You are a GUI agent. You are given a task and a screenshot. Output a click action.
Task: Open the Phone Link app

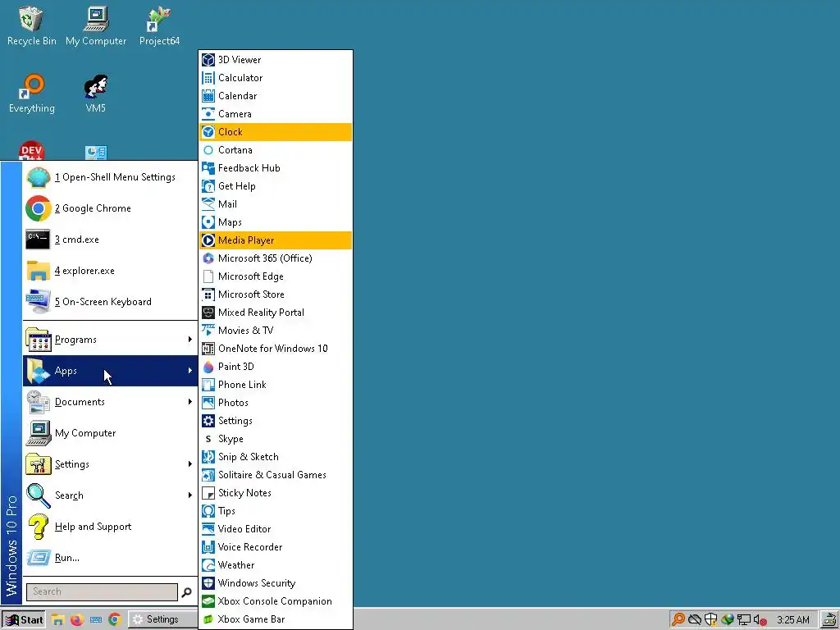(276, 385)
